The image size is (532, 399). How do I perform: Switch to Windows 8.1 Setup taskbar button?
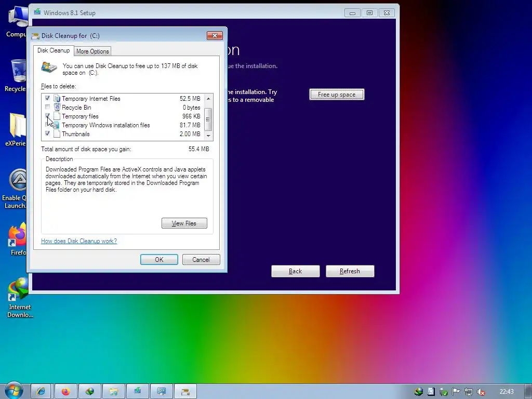137,392
